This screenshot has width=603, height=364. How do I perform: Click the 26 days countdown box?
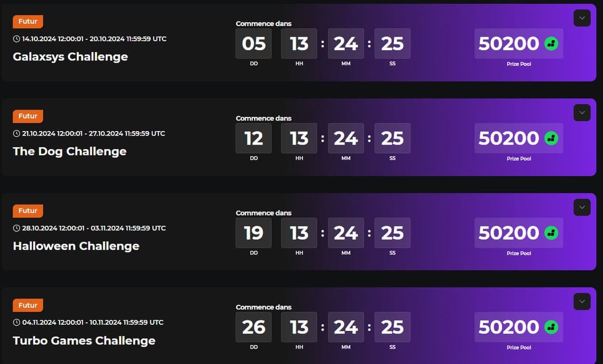pyautogui.click(x=254, y=327)
